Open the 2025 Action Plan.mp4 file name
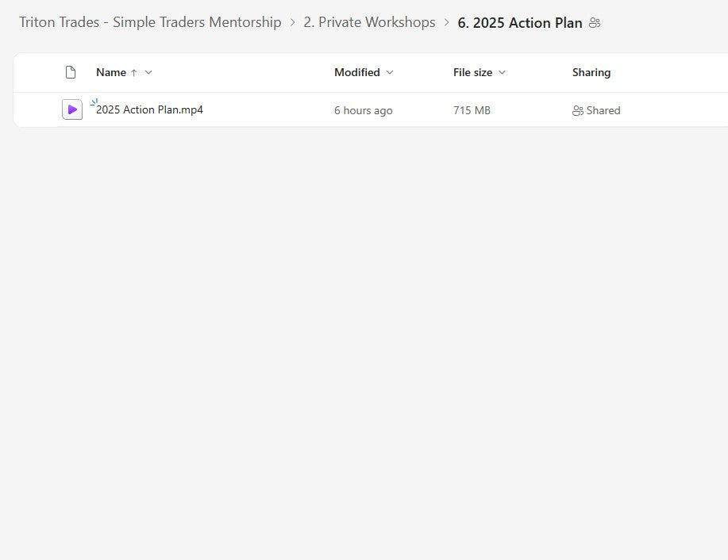The image size is (728, 560). tap(149, 110)
